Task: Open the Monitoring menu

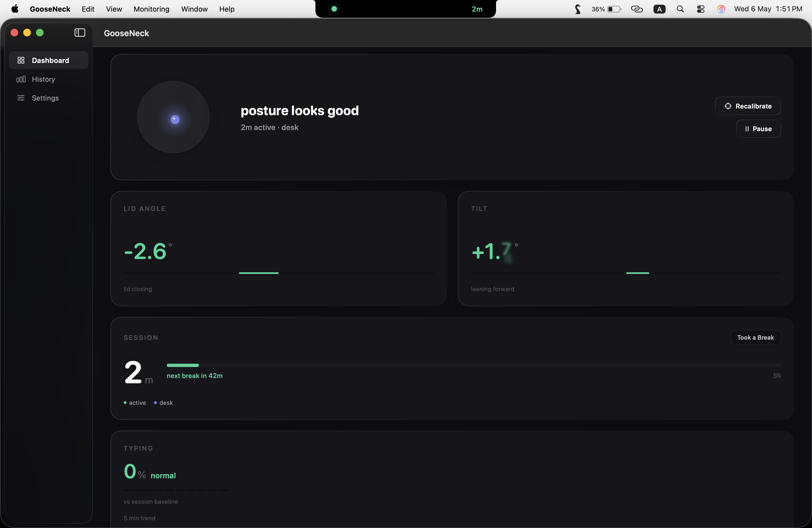Action: pyautogui.click(x=151, y=9)
